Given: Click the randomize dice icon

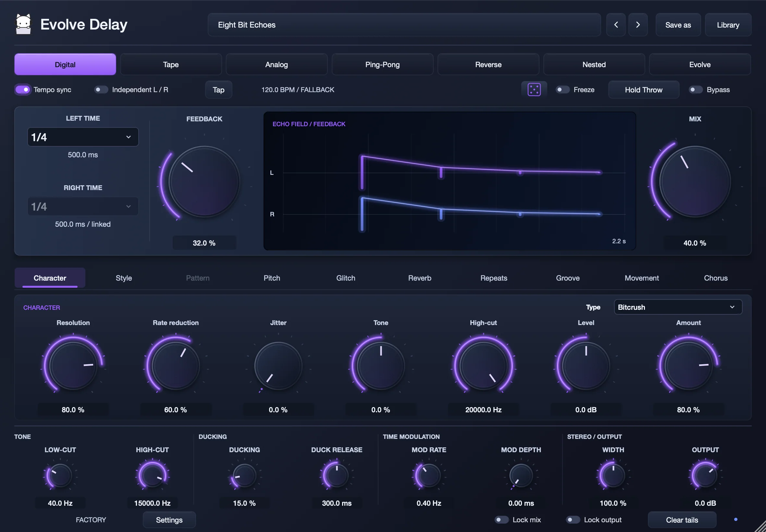Looking at the screenshot, I should click(x=534, y=89).
